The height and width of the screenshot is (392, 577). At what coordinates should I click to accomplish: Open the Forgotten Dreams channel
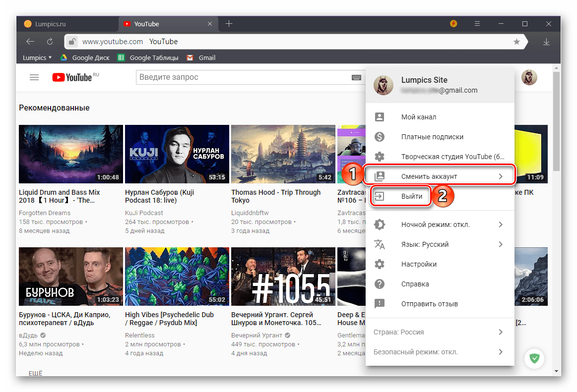click(45, 213)
